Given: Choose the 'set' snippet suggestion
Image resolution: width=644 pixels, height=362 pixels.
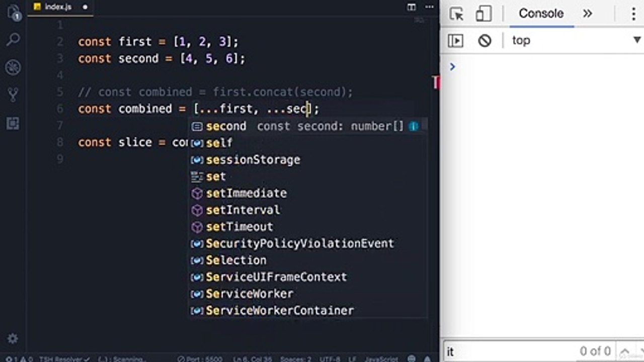Looking at the screenshot, I should (x=308, y=176).
